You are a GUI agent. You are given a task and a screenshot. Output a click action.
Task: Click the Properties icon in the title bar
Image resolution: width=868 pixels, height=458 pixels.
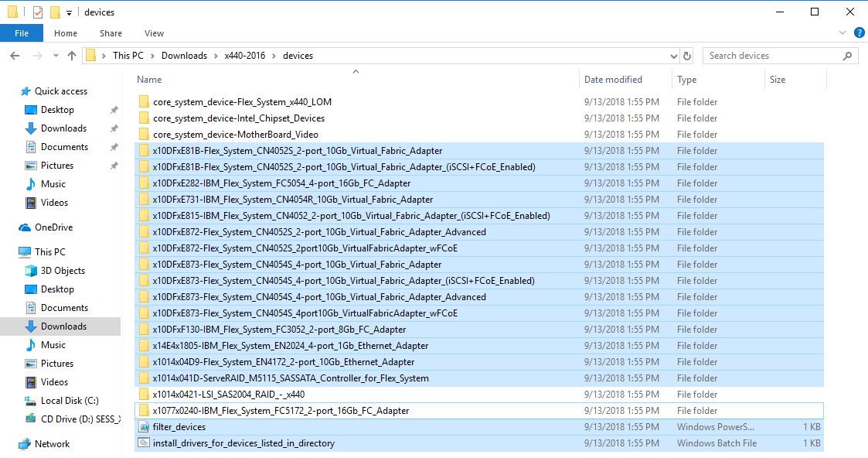38,12
